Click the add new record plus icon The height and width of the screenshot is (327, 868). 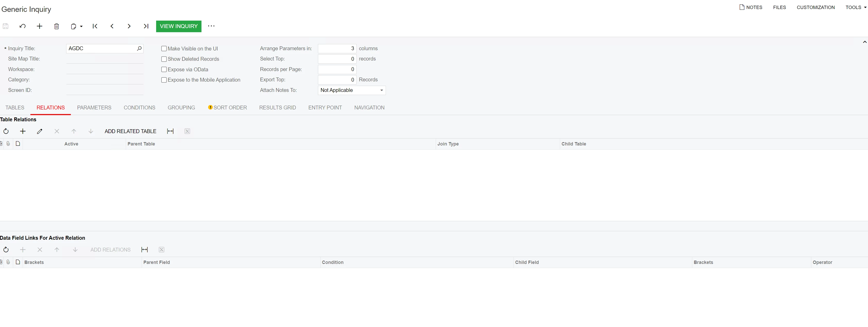(39, 26)
